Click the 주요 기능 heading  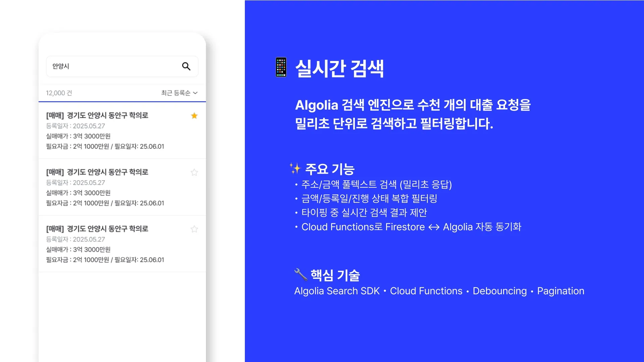(x=330, y=169)
